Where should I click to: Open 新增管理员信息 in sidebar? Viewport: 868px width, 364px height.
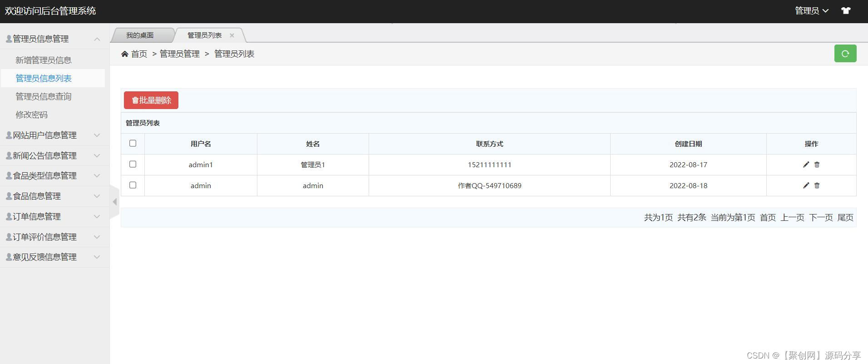[44, 60]
